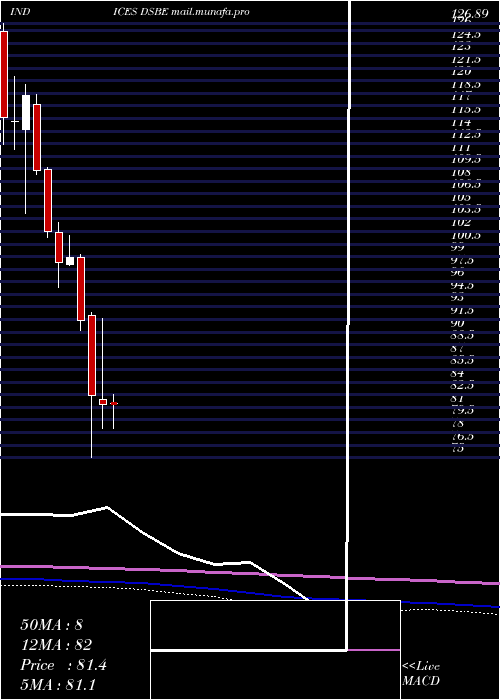Click the long red candle spanning 82 to 91
The width and height of the screenshot is (500, 700).
[x=92, y=355]
